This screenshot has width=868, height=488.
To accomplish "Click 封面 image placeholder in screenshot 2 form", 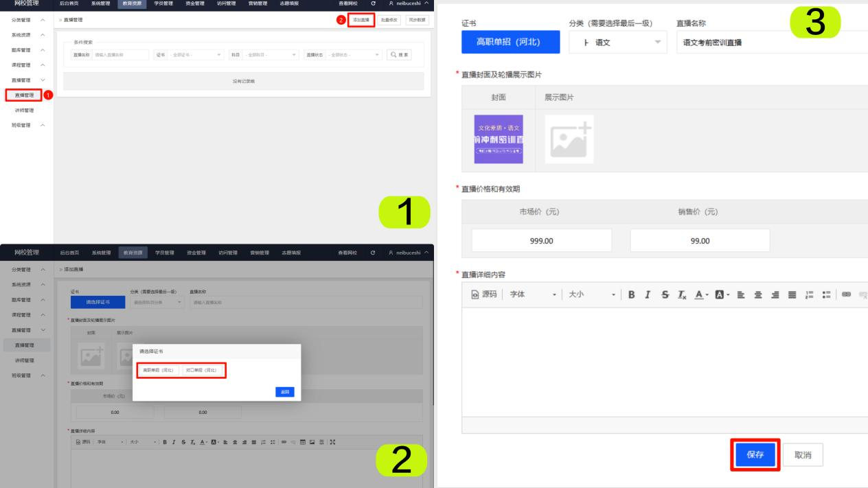I will click(91, 356).
